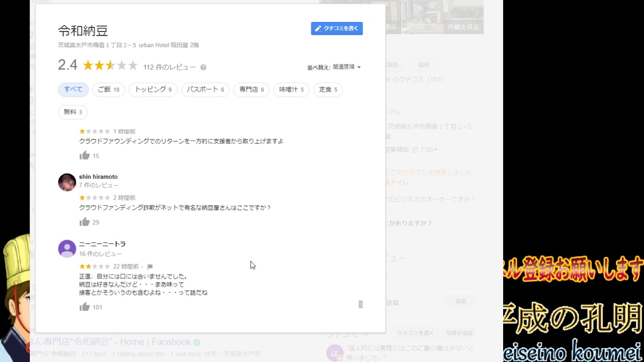
Task: Select the 味噌汁 5 filter chip
Action: 291,89
